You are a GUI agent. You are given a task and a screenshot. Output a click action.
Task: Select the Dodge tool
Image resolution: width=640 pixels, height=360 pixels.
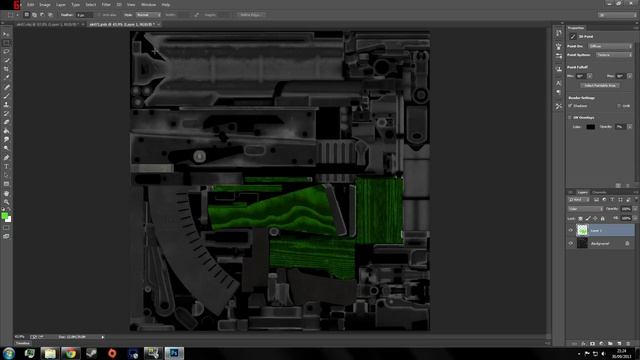6,149
